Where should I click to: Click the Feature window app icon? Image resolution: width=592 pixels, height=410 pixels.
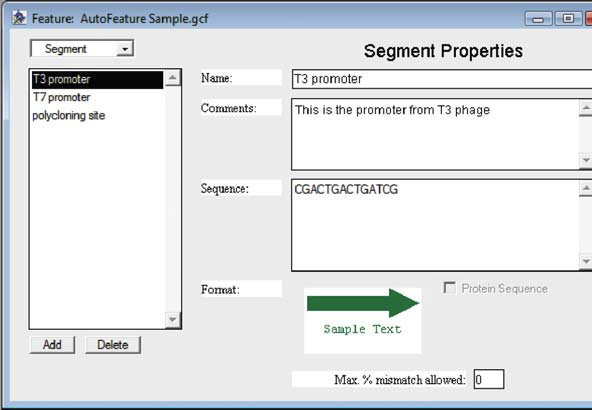tap(18, 17)
